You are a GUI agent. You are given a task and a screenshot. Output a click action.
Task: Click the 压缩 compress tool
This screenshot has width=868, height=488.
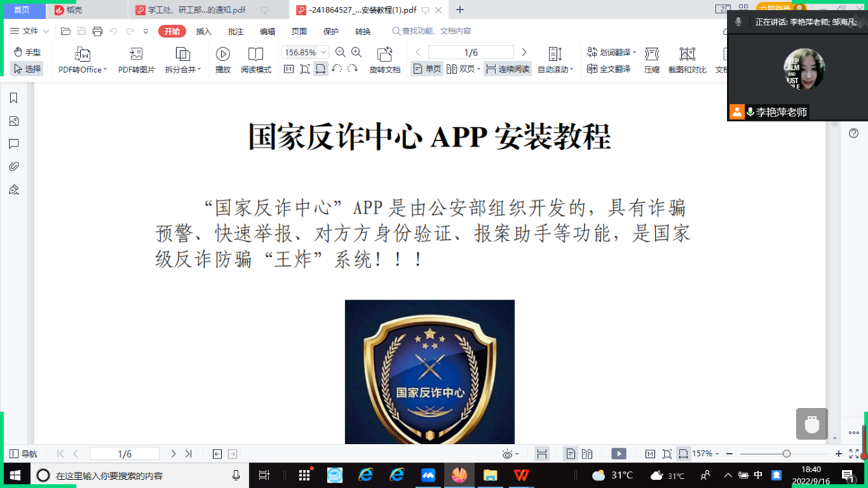(x=652, y=60)
